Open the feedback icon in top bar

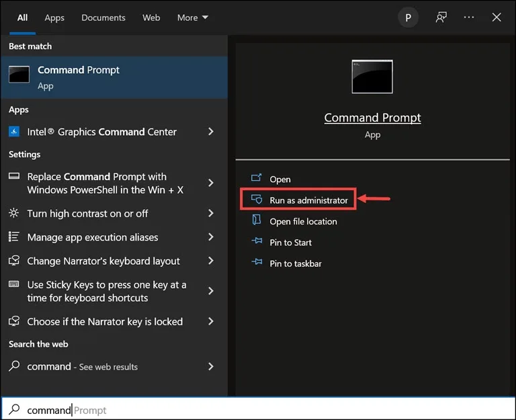441,17
